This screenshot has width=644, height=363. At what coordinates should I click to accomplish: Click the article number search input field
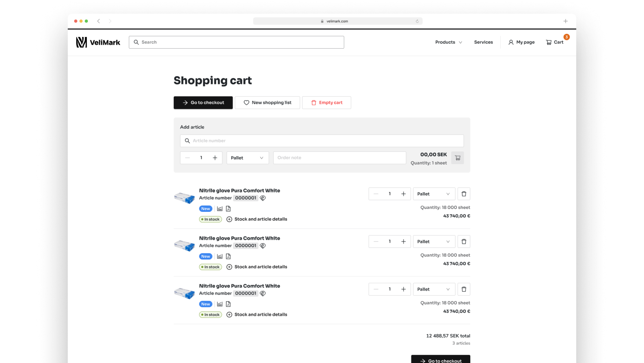(x=321, y=140)
